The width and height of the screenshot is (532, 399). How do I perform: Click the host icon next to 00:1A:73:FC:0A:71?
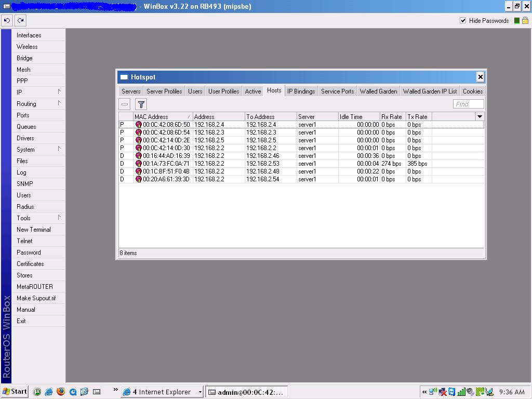(138, 163)
